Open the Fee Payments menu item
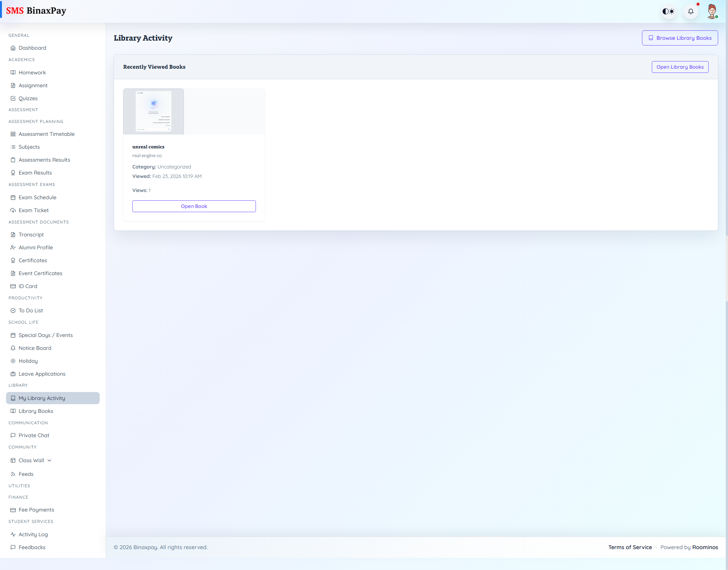This screenshot has height=570, width=728. (36, 510)
